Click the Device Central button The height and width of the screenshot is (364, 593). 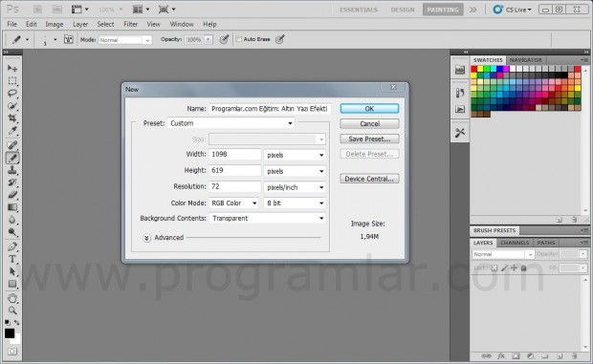369,179
